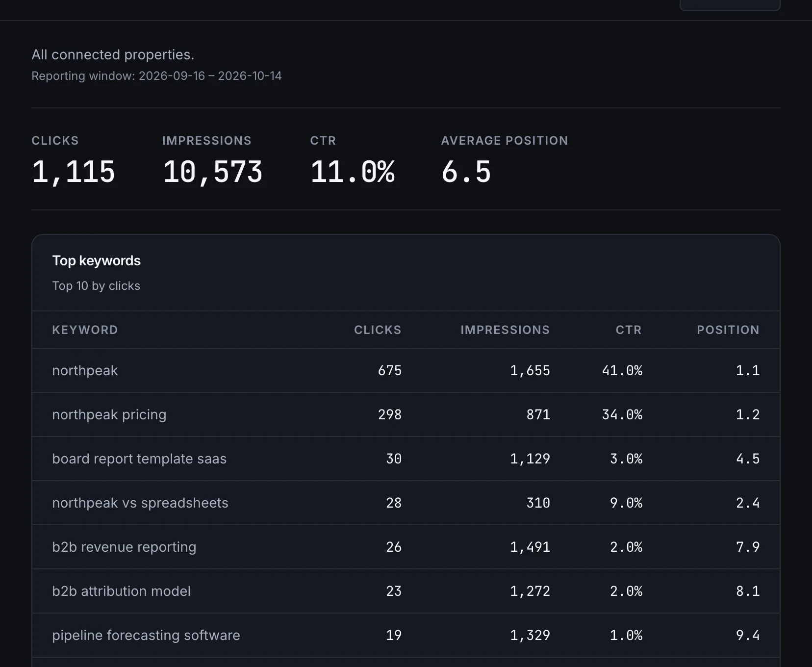The height and width of the screenshot is (667, 812).
Task: Click the 'Top 10 by clicks' subtitle
Action: click(96, 286)
